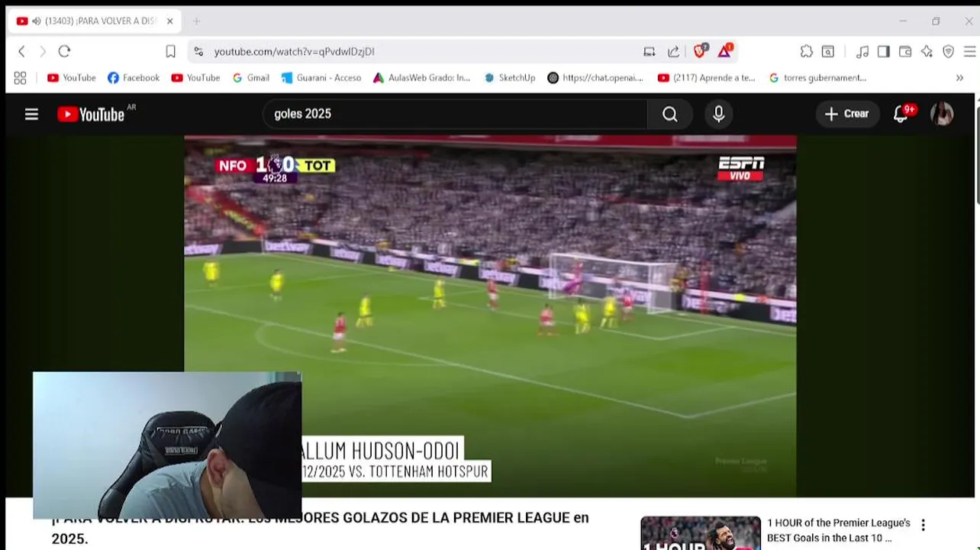The image size is (980, 550).
Task: Click the search box containing goles 2025
Action: click(x=455, y=114)
